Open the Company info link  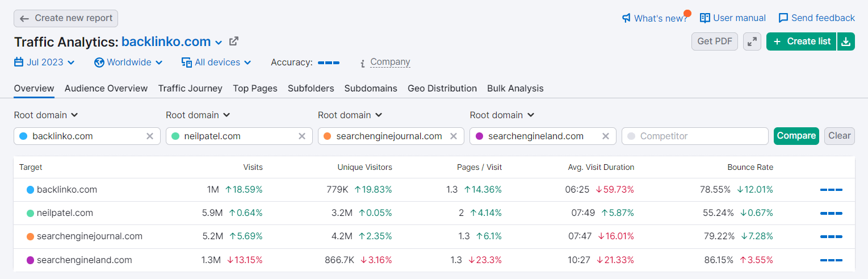pyautogui.click(x=390, y=63)
